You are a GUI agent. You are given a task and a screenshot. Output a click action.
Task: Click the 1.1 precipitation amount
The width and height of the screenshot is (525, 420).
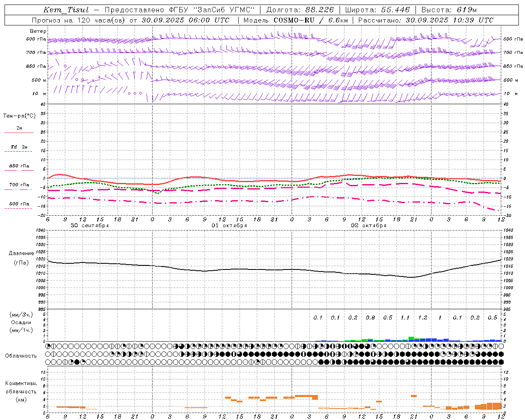pos(405,317)
